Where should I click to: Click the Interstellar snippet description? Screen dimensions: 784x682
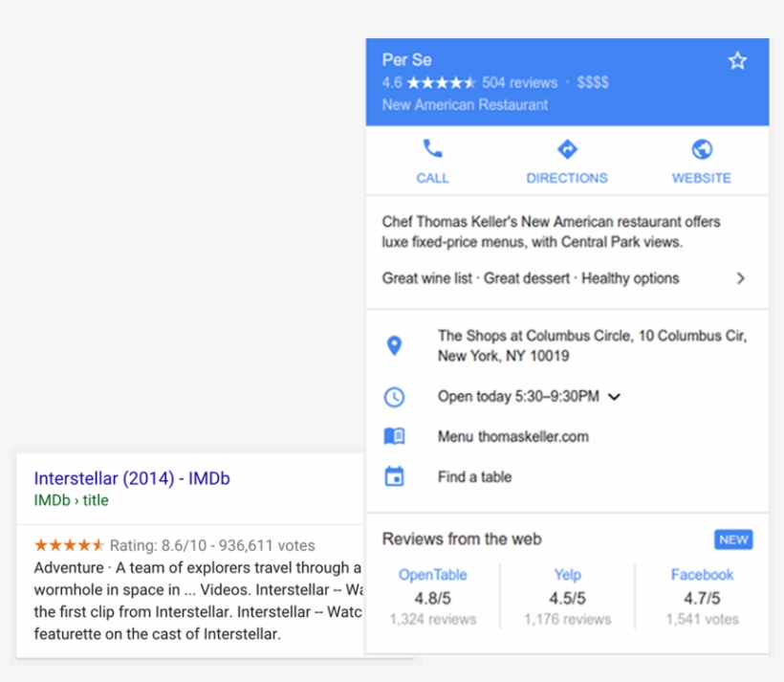tap(198, 601)
